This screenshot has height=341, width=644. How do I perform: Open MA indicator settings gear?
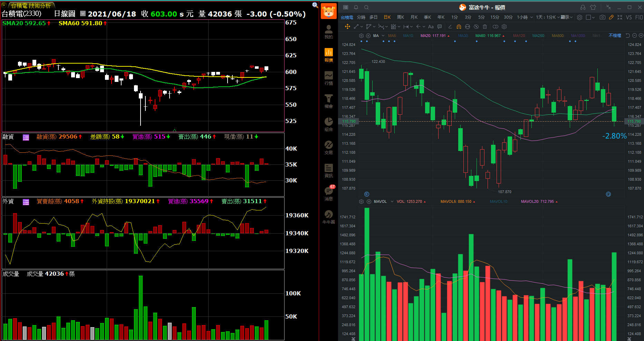tap(361, 36)
